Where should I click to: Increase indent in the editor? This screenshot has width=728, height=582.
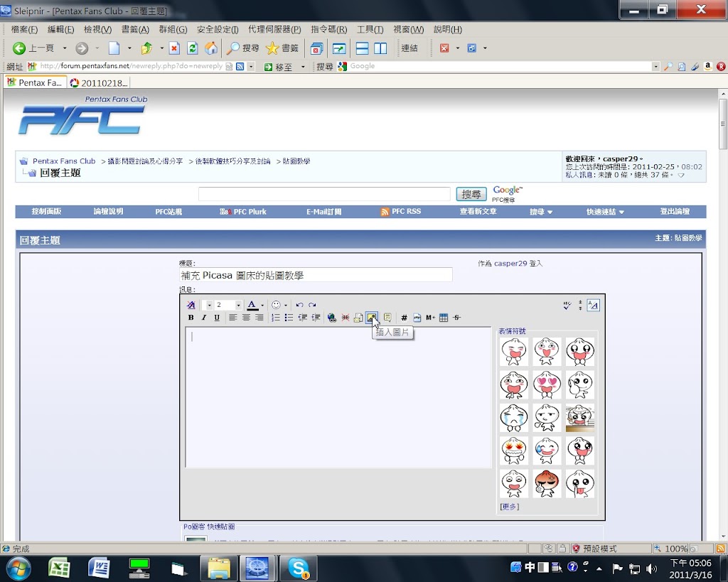[316, 318]
